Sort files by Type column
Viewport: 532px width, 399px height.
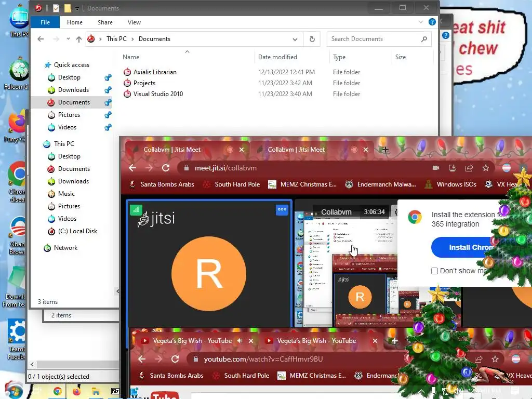click(x=339, y=57)
